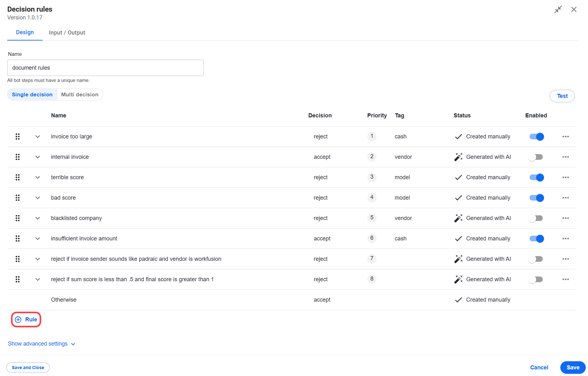Expand the internal invoice rule
The width and height of the screenshot is (588, 376).
click(38, 157)
